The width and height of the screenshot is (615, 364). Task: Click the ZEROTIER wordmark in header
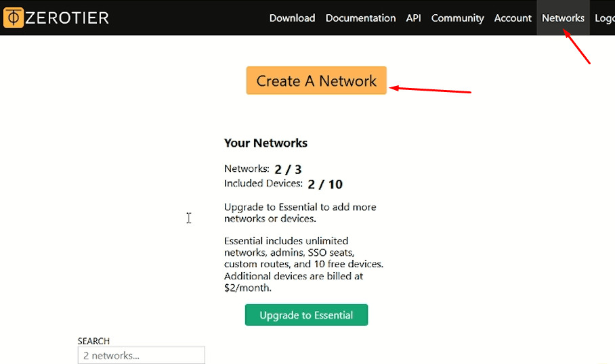click(x=67, y=18)
